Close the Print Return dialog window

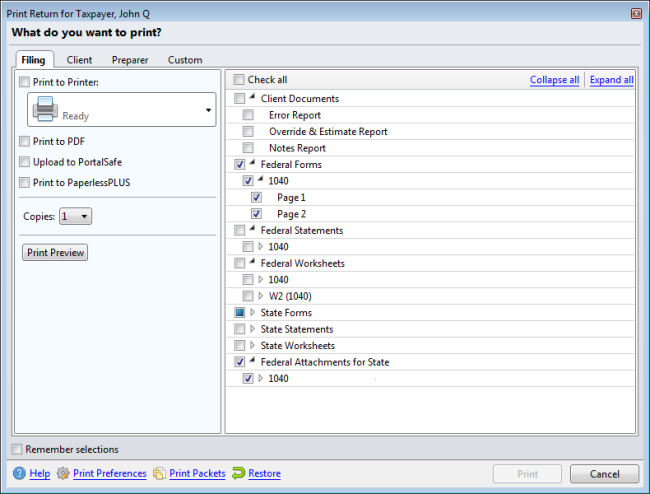click(x=636, y=14)
